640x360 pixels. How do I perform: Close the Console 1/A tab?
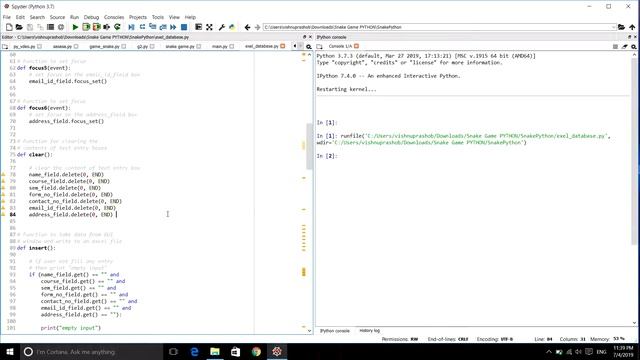(356, 46)
